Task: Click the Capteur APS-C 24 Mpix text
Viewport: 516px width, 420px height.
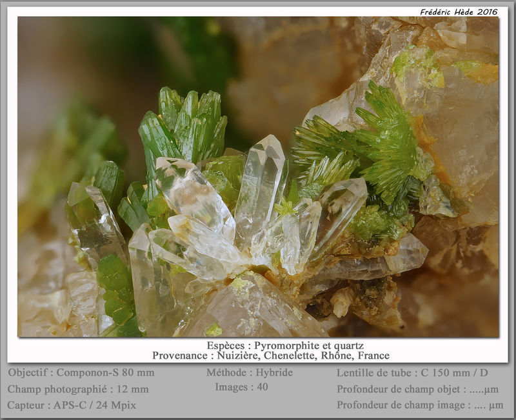Action: (x=72, y=405)
